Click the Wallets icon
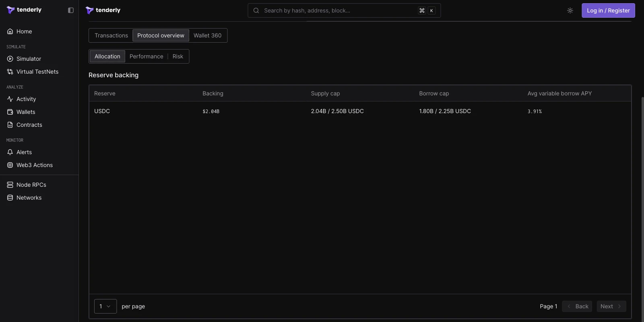Viewport: 644px width, 322px height. (x=10, y=112)
